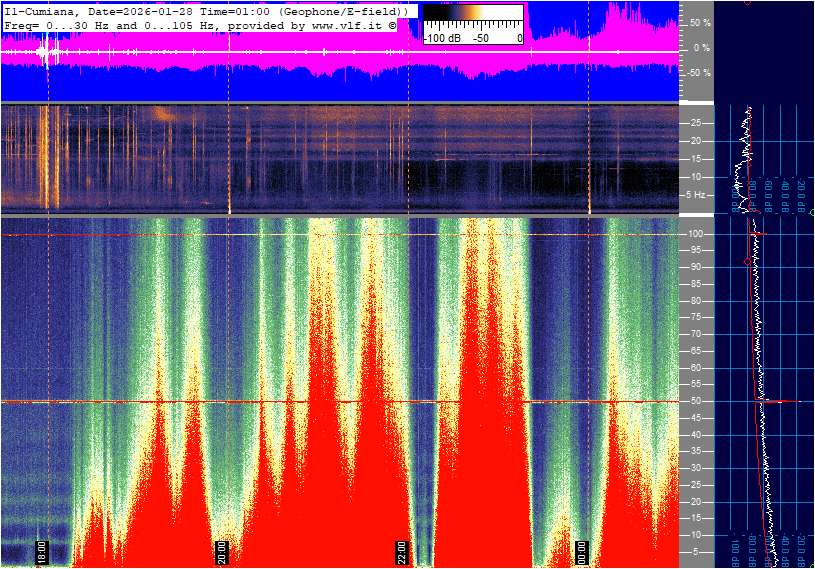This screenshot has height=569, width=815.
Task: Click the dB color scale gradient bar
Action: 472,18
